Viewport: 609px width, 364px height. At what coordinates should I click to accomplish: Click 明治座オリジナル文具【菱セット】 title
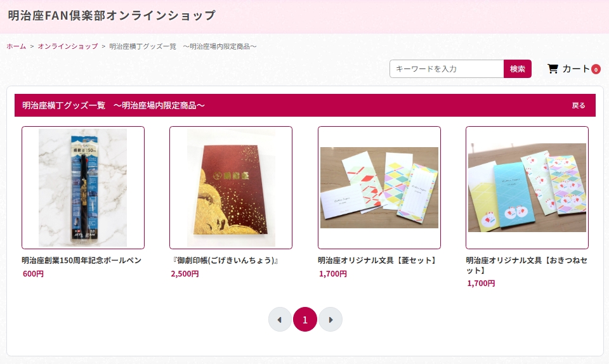click(x=378, y=261)
